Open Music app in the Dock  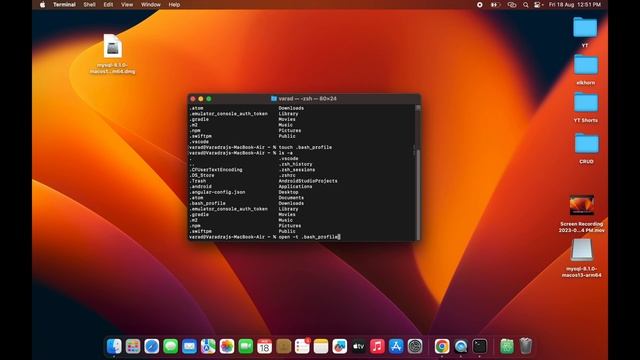point(377,346)
